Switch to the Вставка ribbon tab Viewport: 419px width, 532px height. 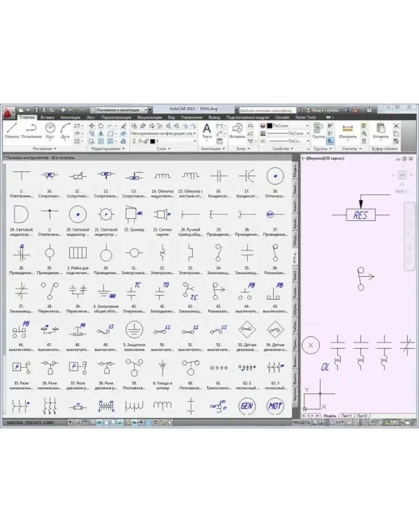pos(47,117)
